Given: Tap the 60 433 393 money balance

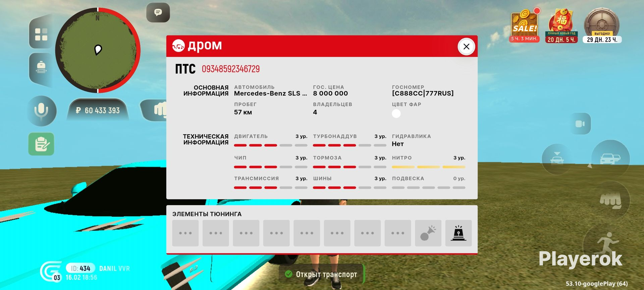Looking at the screenshot, I should point(98,110).
